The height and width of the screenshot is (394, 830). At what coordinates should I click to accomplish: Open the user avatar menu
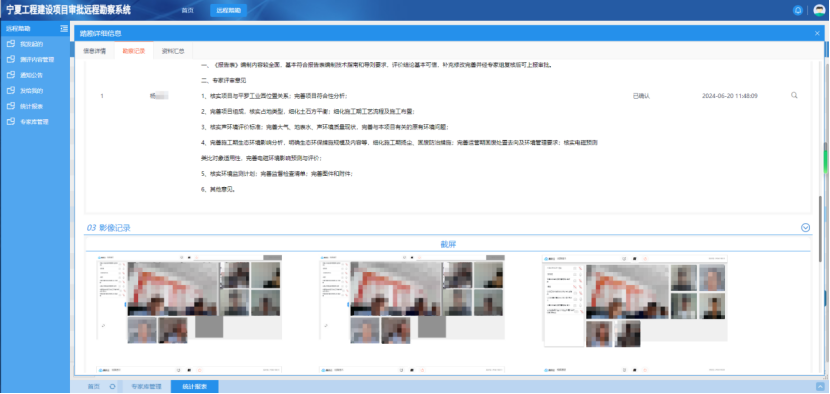click(x=819, y=11)
